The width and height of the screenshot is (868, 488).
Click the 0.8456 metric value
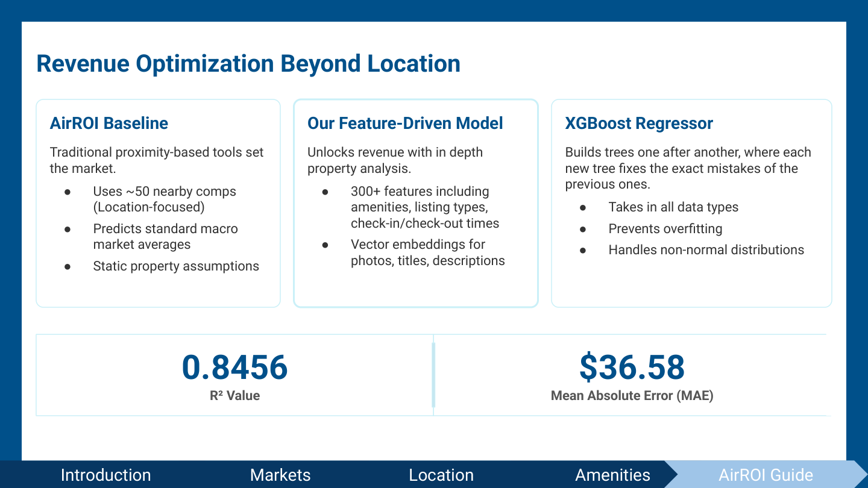(235, 367)
